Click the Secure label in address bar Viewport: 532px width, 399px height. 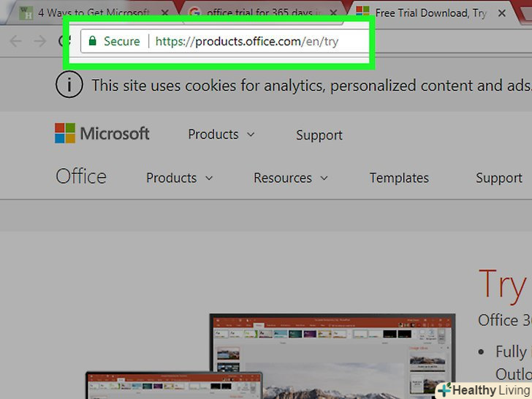[x=122, y=42]
